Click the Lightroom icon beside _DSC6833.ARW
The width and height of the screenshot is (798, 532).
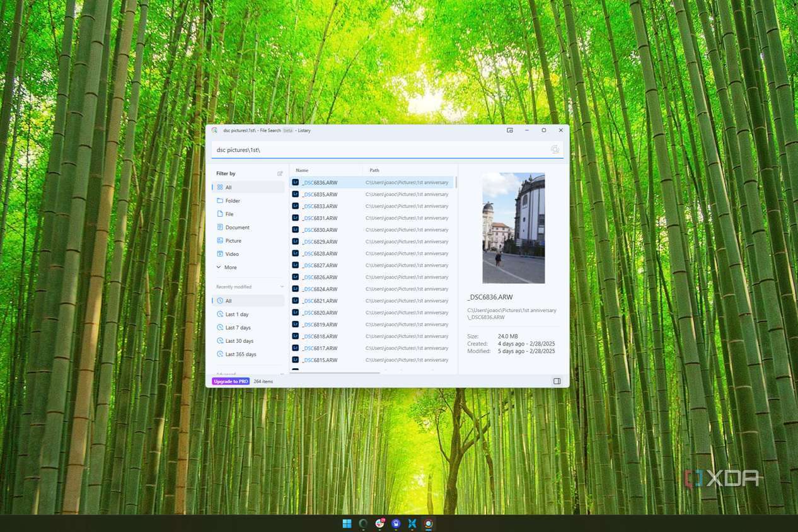click(295, 206)
